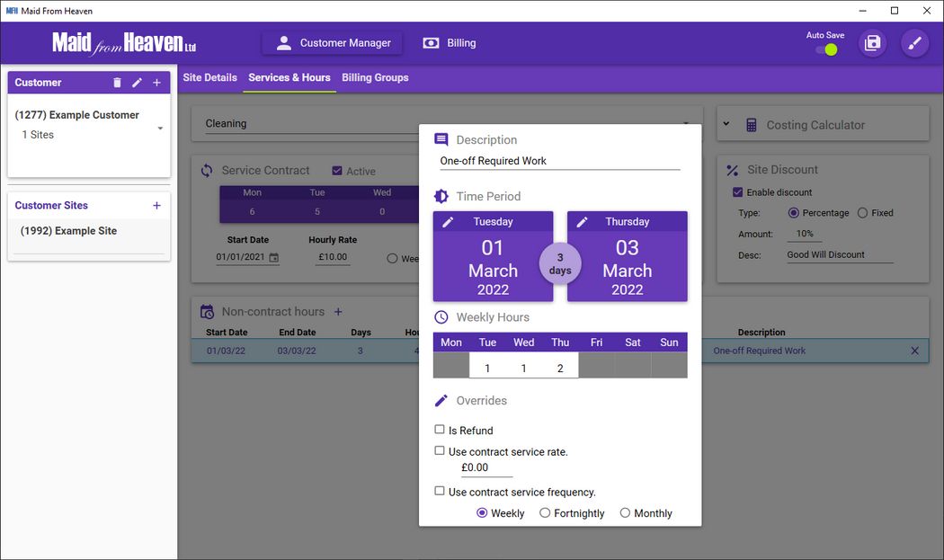The image size is (944, 560).
Task: Switch to Site Details tab
Action: [209, 78]
